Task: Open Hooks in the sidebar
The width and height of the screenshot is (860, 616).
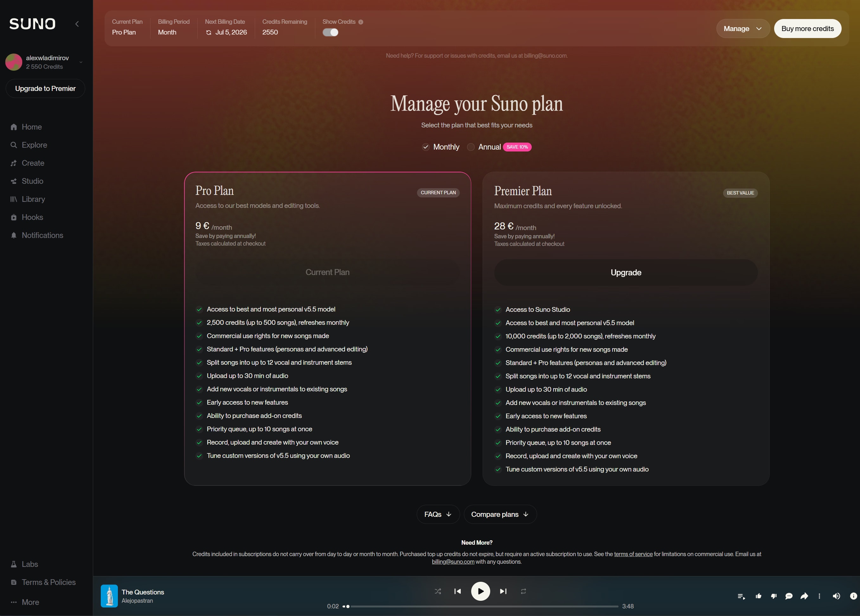Action: [27, 217]
